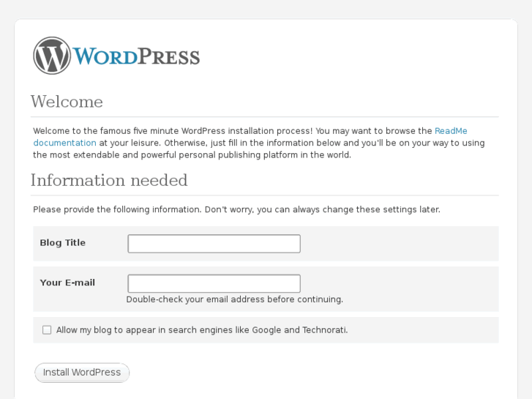532x399 pixels.
Task: Click 'Allow my blog to appear' label text
Action: (202, 330)
